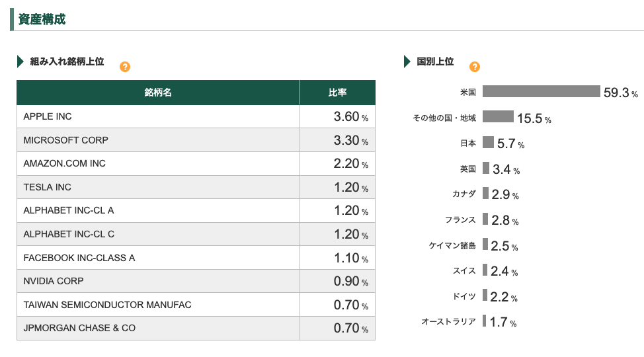
Task: Click green triangle before 組み入れ銘柄上位
Action: [20, 62]
